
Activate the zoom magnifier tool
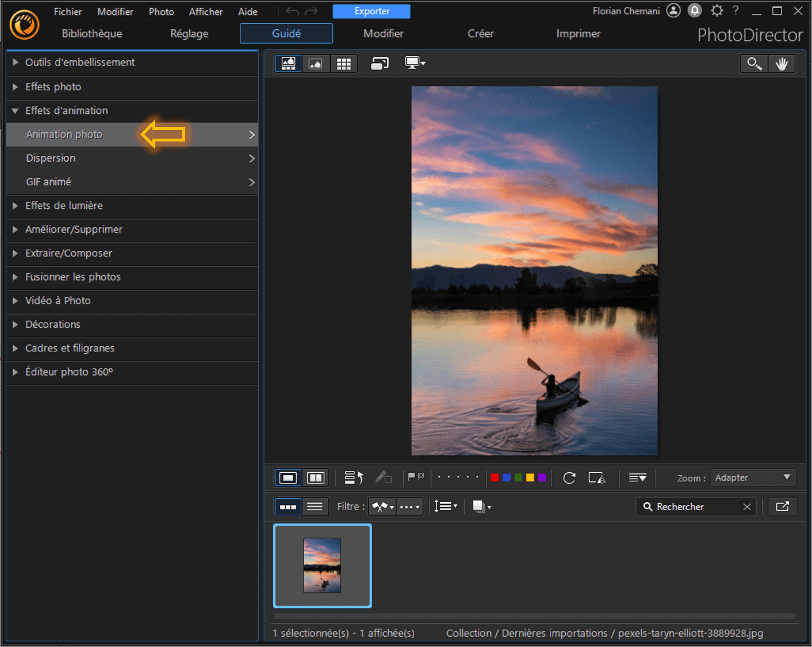coord(753,63)
